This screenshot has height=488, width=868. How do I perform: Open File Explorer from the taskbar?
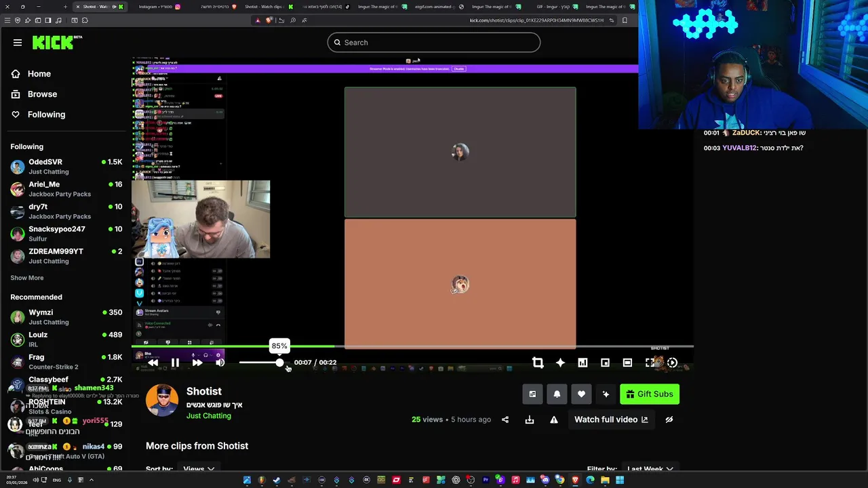(605, 480)
